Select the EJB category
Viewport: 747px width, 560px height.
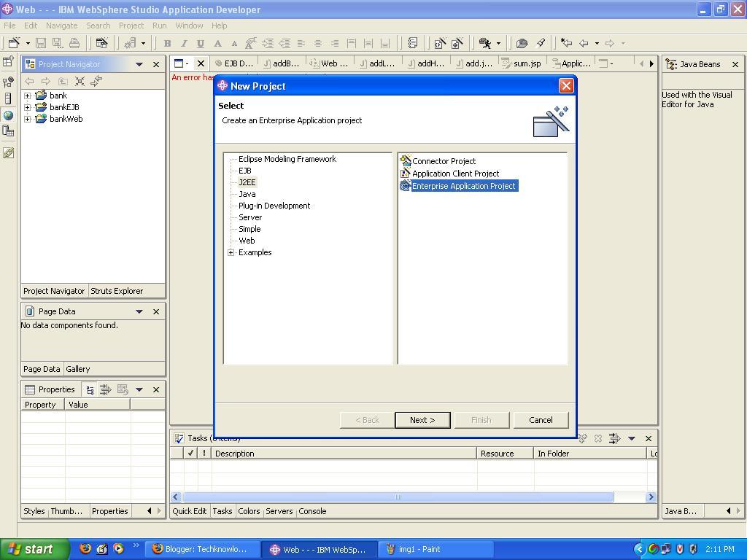pyautogui.click(x=244, y=171)
